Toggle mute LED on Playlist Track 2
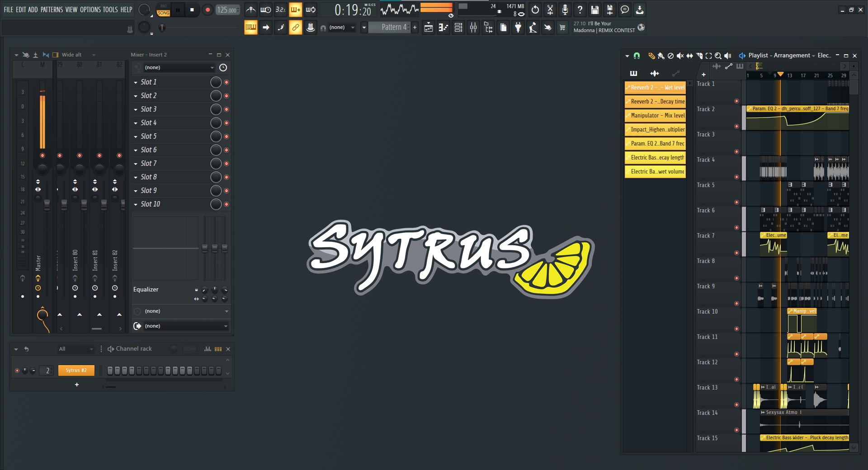868x470 pixels. [x=736, y=126]
